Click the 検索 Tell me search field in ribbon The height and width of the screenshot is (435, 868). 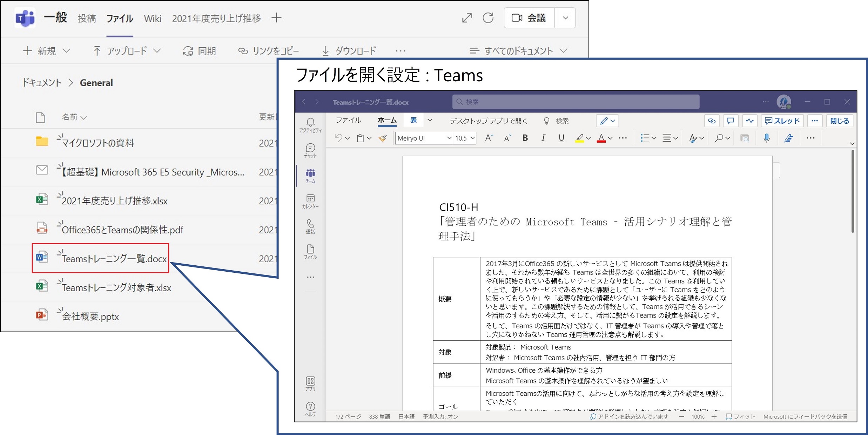pos(556,121)
